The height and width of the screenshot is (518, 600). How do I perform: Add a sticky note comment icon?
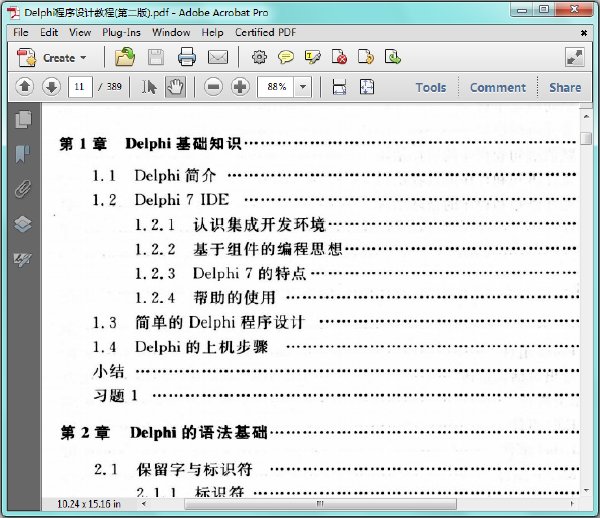point(286,57)
